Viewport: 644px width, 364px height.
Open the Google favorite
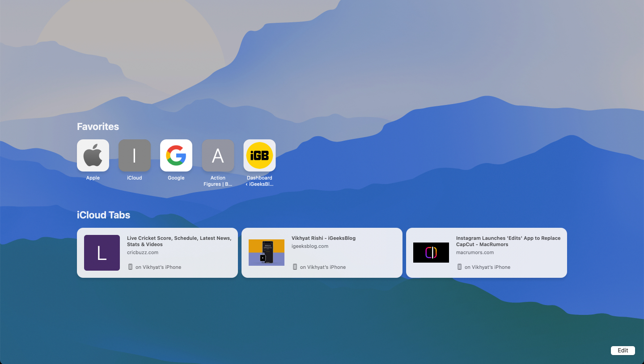tap(176, 155)
